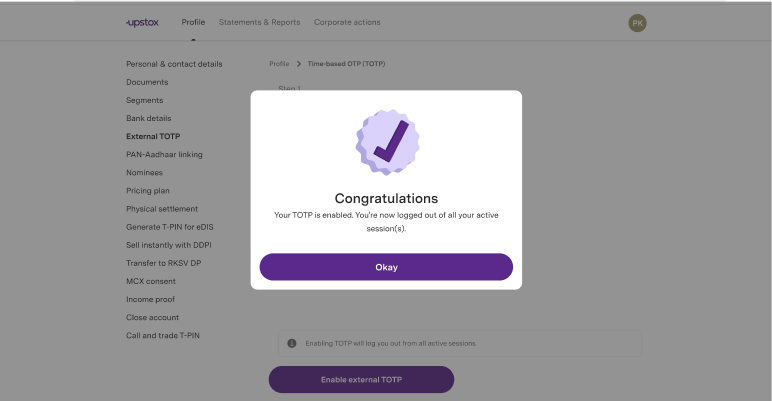Click Generate T-PIN for eDIS

(x=168, y=226)
